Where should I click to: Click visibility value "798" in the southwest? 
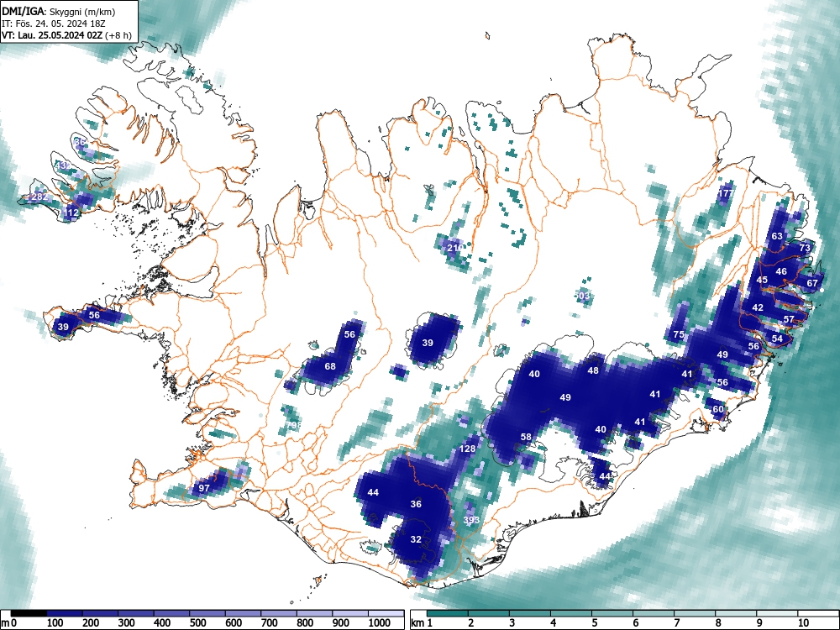(x=295, y=425)
